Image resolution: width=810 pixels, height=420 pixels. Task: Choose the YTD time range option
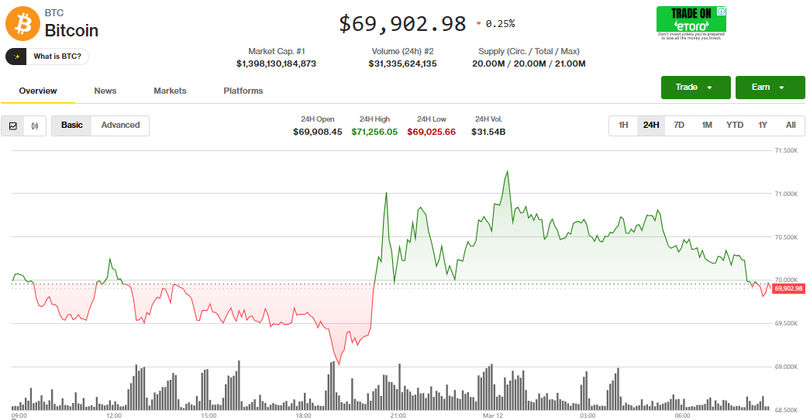point(734,125)
